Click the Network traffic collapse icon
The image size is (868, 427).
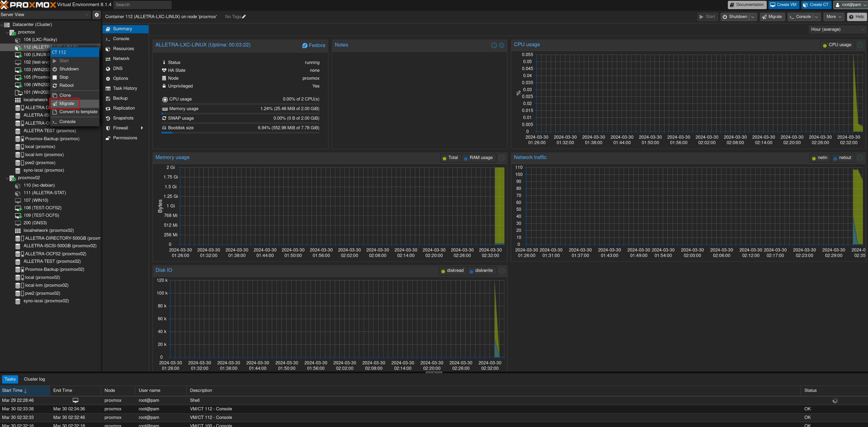pyautogui.click(x=860, y=158)
